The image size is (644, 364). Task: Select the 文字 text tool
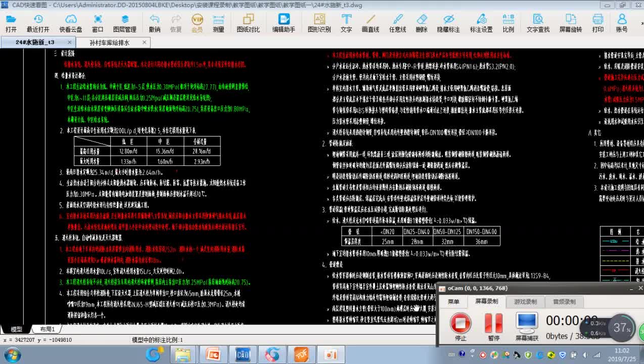(x=346, y=23)
